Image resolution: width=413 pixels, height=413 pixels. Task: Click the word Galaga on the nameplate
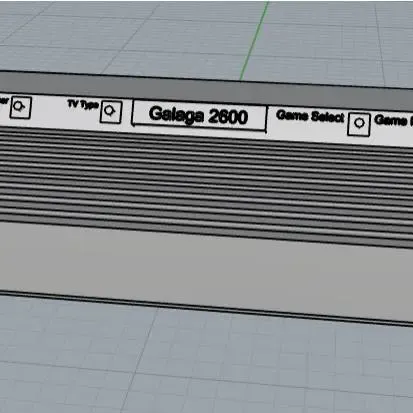tap(176, 115)
